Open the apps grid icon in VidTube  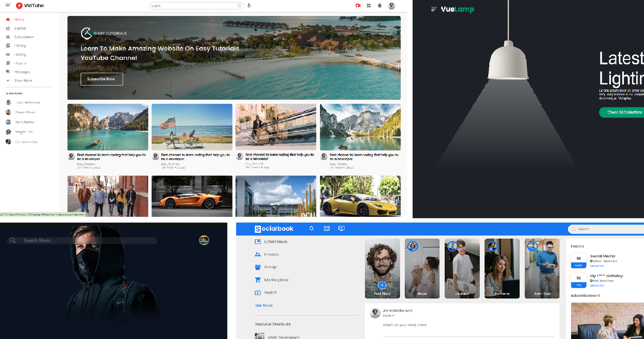point(369,6)
